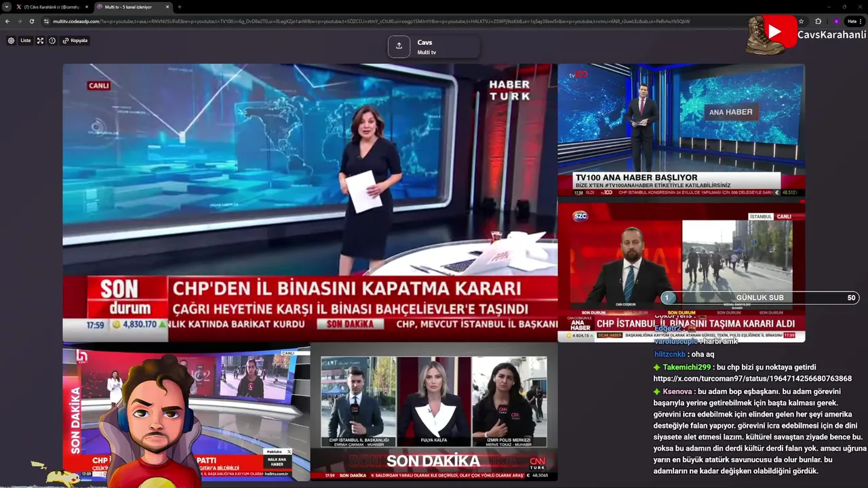868x488 pixels.
Task: Switch to the Cavs Karahanlı X tab
Action: pyautogui.click(x=53, y=7)
